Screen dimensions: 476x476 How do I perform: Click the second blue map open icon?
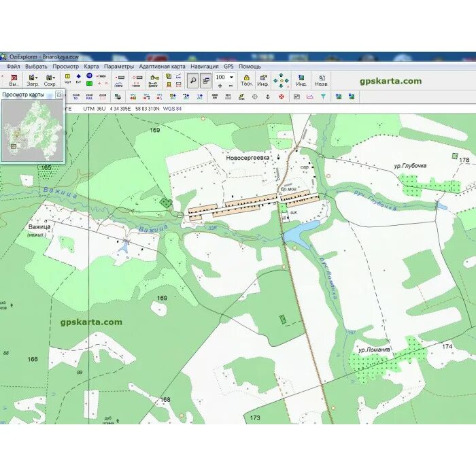tap(352, 97)
